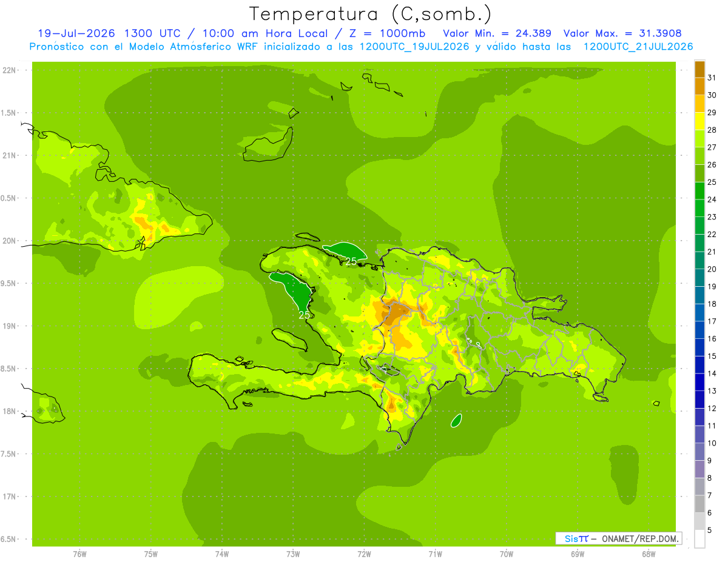Image resolution: width=728 pixels, height=562 pixels.
Task: Click the initialization time "1200UTC_19JUL2026"
Action: pos(414,47)
